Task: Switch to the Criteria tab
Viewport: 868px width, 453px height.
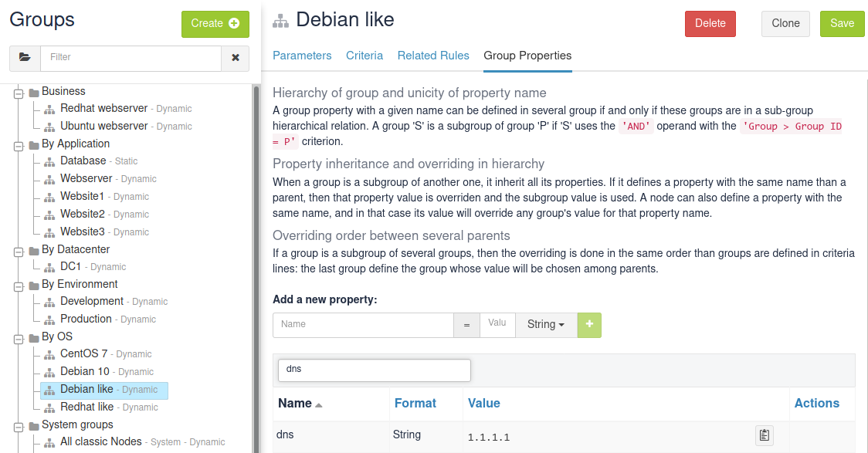Action: [364, 56]
